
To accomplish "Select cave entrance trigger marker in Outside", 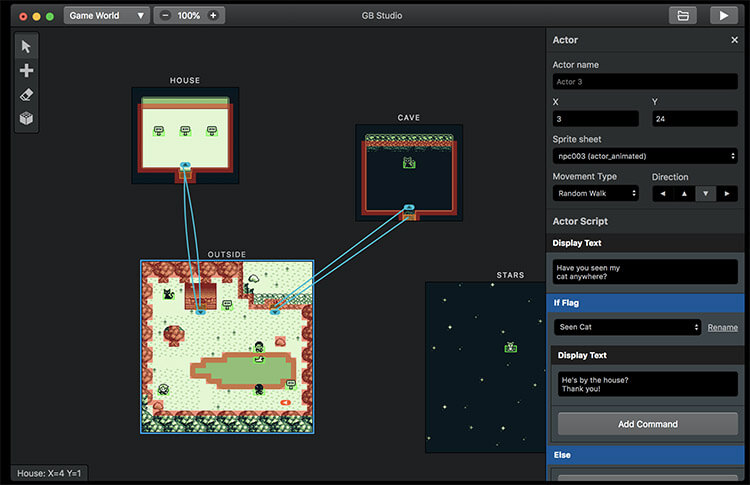I will tap(275, 312).
